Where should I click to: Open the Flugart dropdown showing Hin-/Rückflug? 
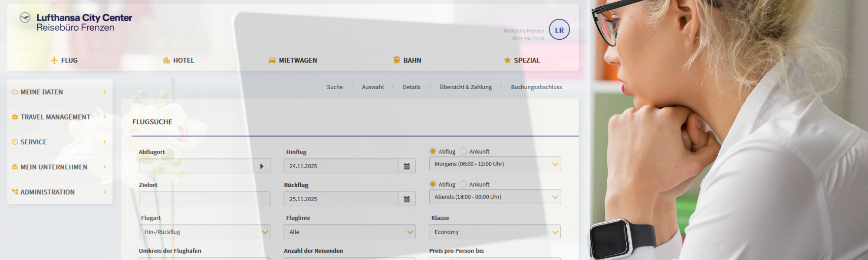click(x=204, y=232)
